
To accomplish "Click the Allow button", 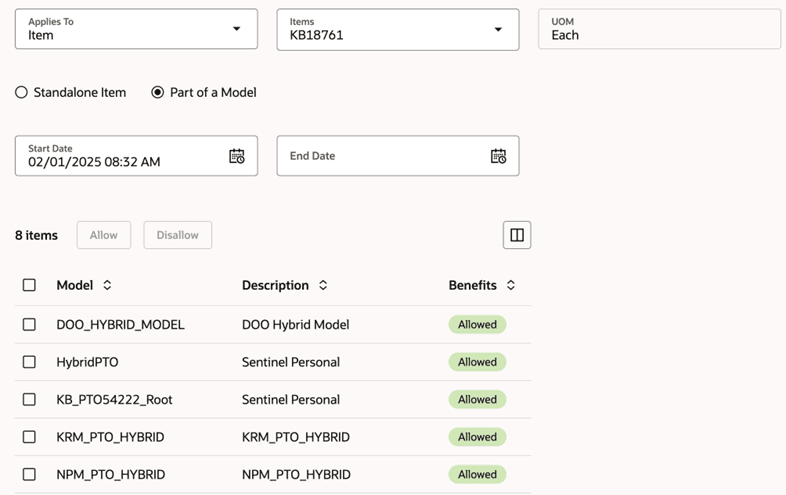I will click(x=104, y=235).
